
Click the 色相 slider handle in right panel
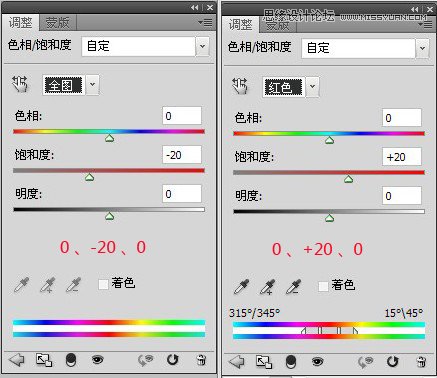pos(329,140)
